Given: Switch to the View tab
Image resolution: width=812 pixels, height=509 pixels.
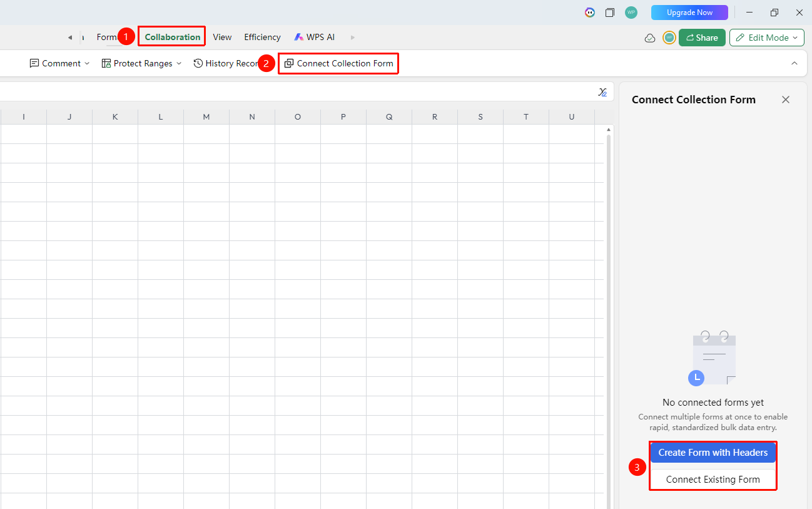Looking at the screenshot, I should 222,37.
